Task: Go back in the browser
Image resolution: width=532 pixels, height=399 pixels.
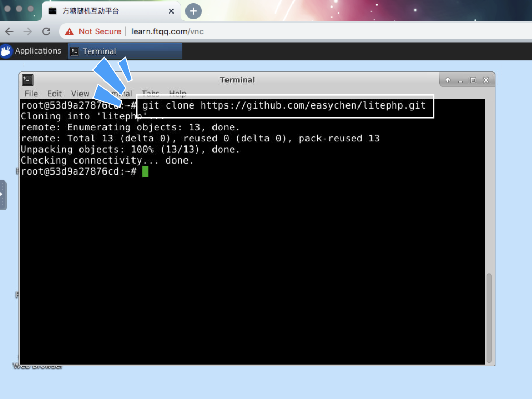Action: click(x=9, y=32)
